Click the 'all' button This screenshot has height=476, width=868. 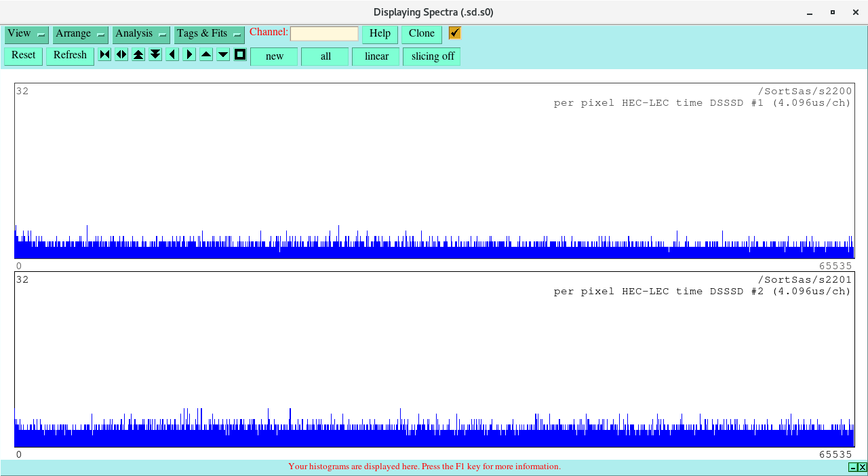click(x=325, y=56)
